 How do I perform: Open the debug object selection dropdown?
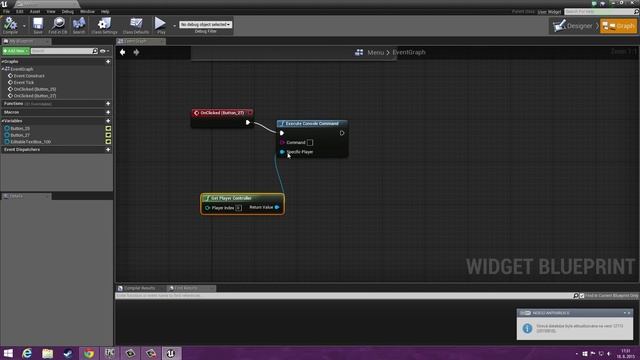pyautogui.click(x=205, y=24)
